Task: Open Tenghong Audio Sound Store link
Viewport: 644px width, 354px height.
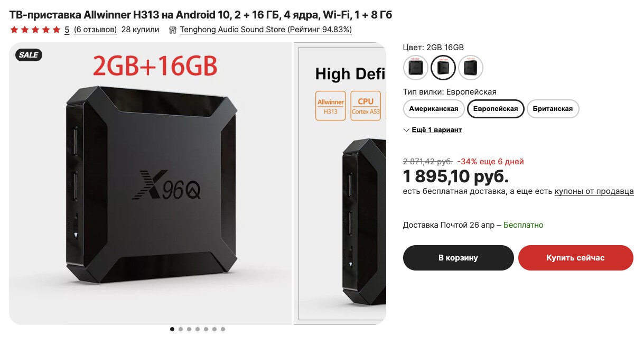Action: pyautogui.click(x=266, y=30)
